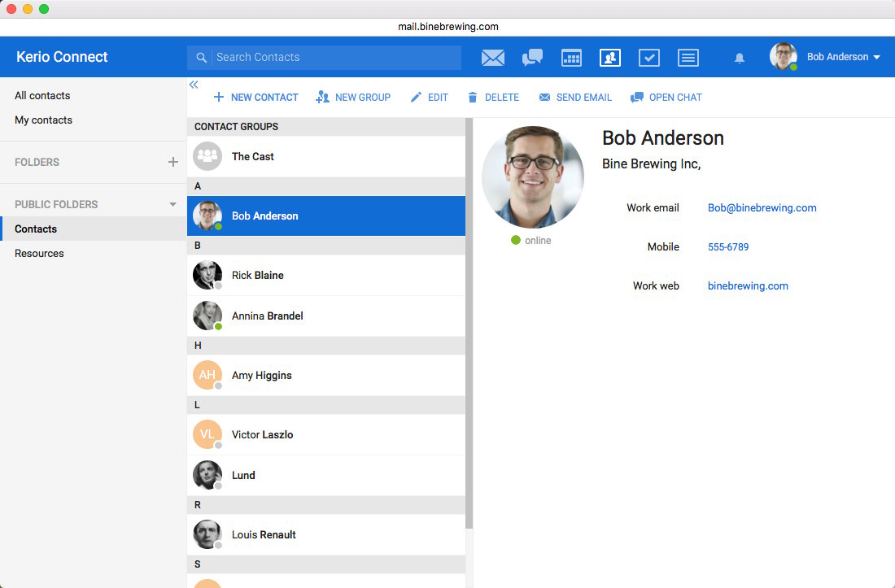This screenshot has width=895, height=588.
Task: Click the search magnifier icon
Action: [x=201, y=58]
